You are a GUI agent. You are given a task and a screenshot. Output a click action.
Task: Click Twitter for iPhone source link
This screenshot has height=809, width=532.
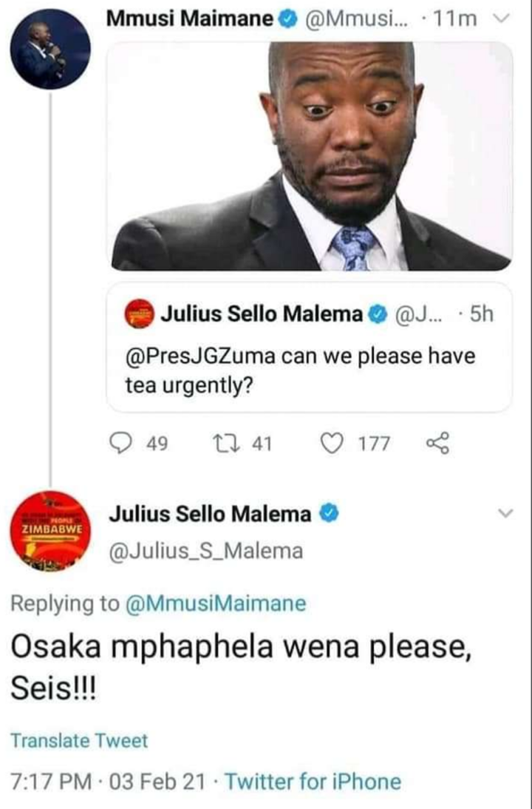click(313, 781)
